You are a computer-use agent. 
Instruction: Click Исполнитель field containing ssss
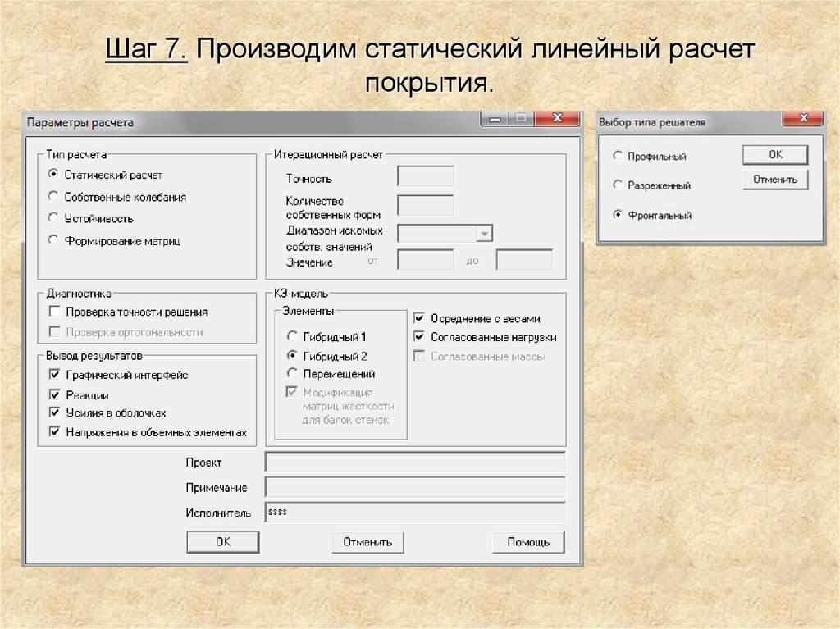click(x=415, y=513)
